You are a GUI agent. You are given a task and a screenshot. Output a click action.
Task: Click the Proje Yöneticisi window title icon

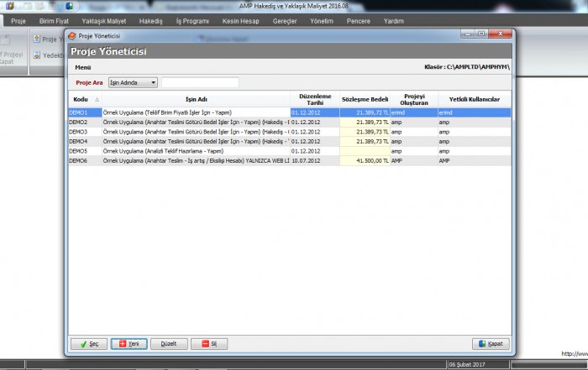pos(71,37)
